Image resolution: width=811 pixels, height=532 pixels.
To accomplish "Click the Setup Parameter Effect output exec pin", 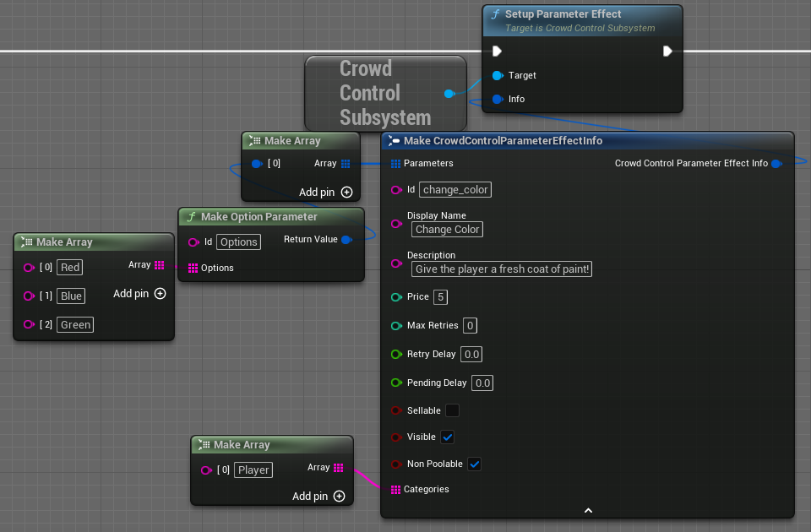I will [x=667, y=51].
